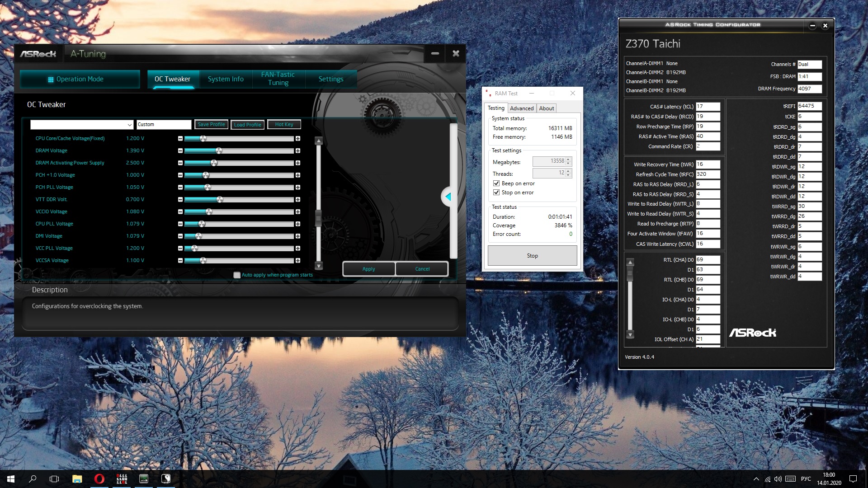Switch to System Info tab
This screenshot has height=488, width=868.
pyautogui.click(x=226, y=79)
